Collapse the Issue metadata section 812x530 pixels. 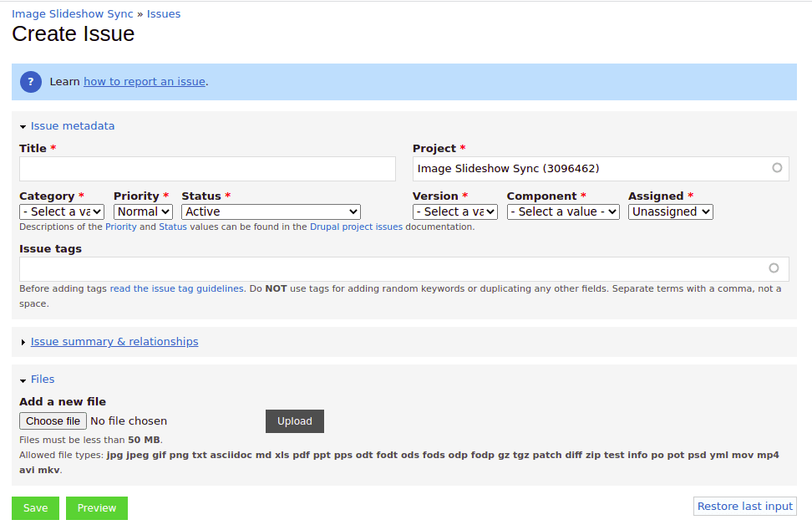click(72, 126)
